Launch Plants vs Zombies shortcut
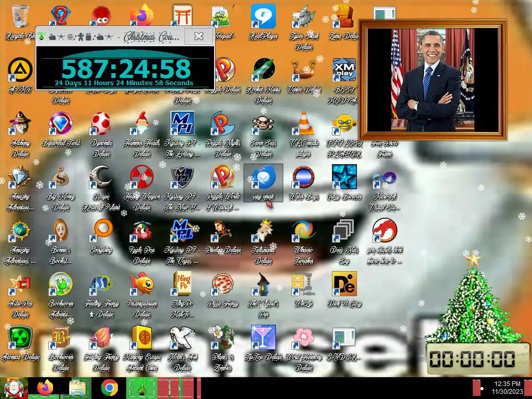 click(x=222, y=337)
